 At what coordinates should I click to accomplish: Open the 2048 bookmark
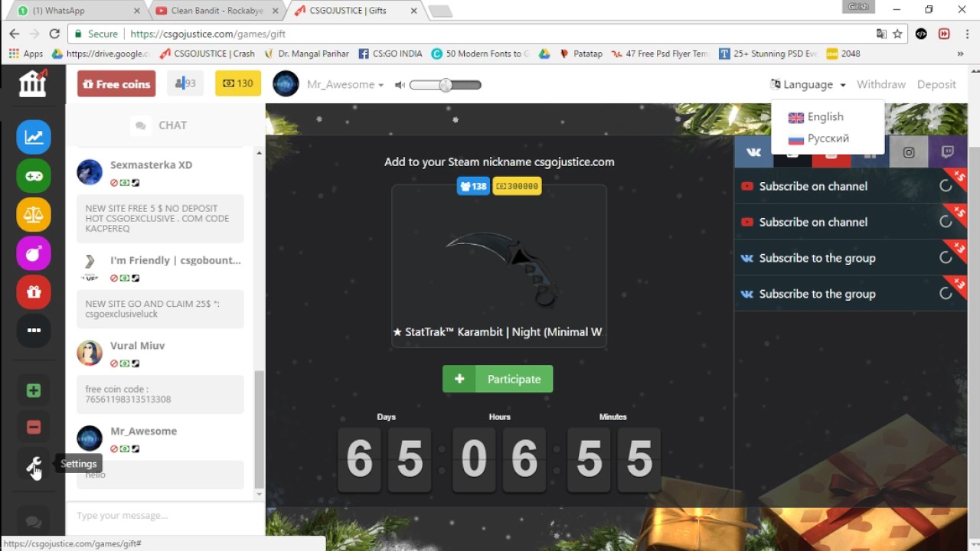844,54
